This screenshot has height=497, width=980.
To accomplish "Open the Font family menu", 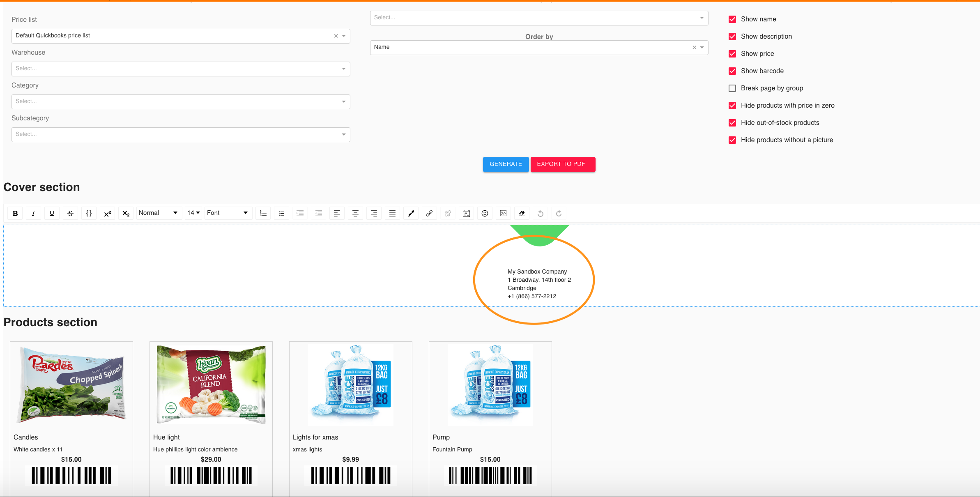I will 228,213.
